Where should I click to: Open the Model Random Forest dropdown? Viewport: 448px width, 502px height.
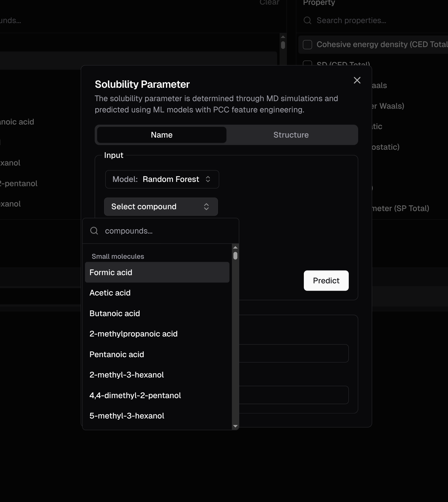click(x=162, y=179)
